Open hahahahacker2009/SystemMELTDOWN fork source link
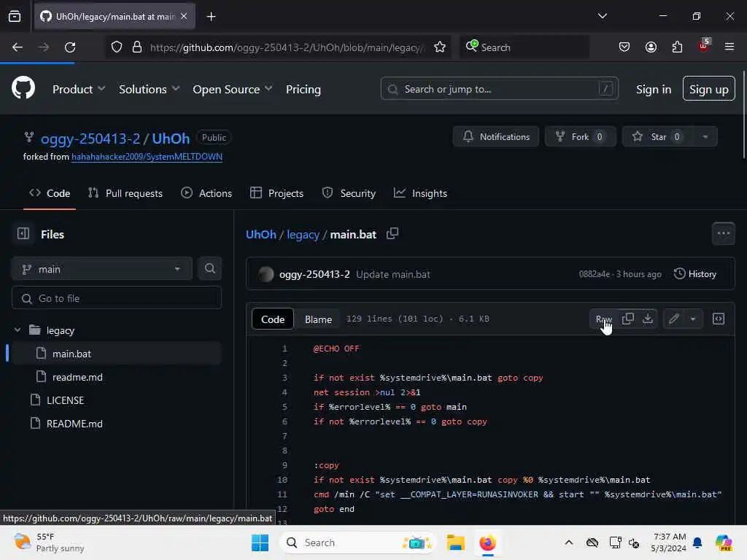The width and height of the screenshot is (747, 560). pos(147,157)
